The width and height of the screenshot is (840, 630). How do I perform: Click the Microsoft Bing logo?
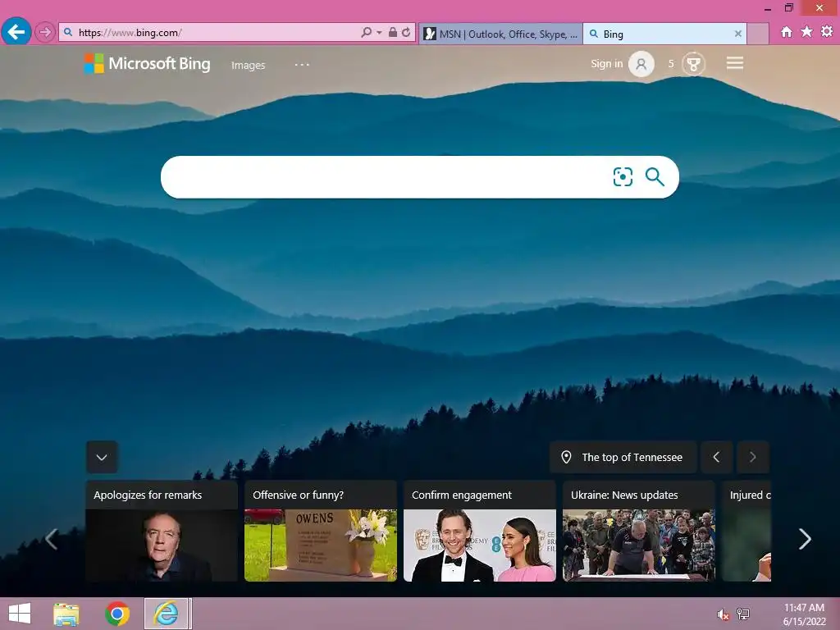pyautogui.click(x=148, y=64)
